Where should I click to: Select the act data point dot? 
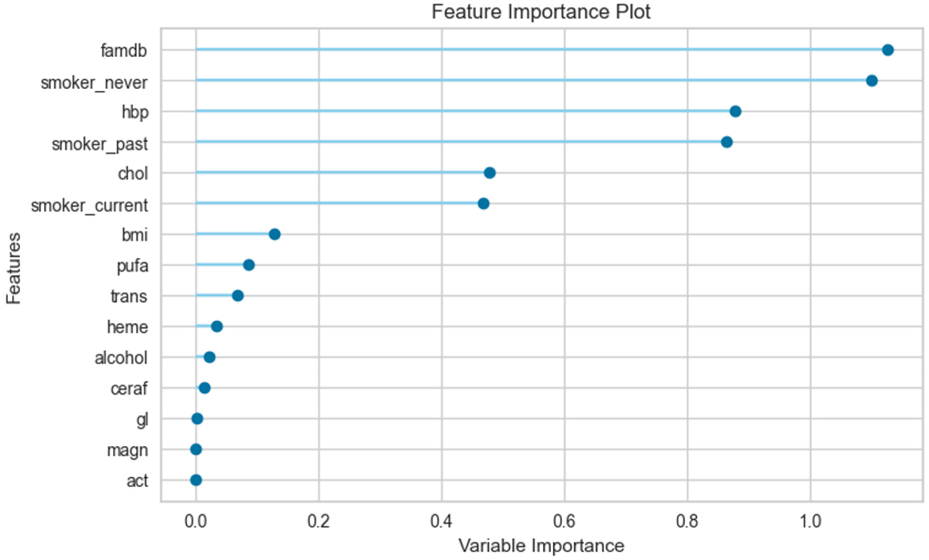tap(196, 480)
